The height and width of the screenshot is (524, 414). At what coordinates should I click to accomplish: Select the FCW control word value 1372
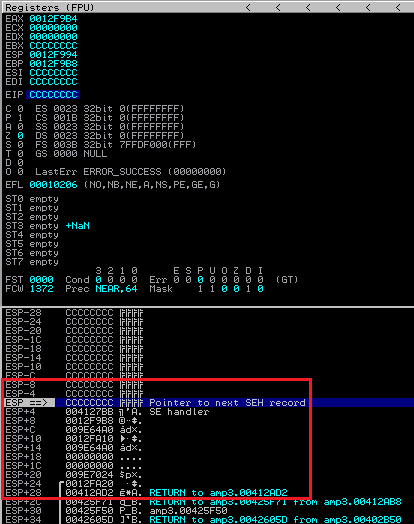41,289
